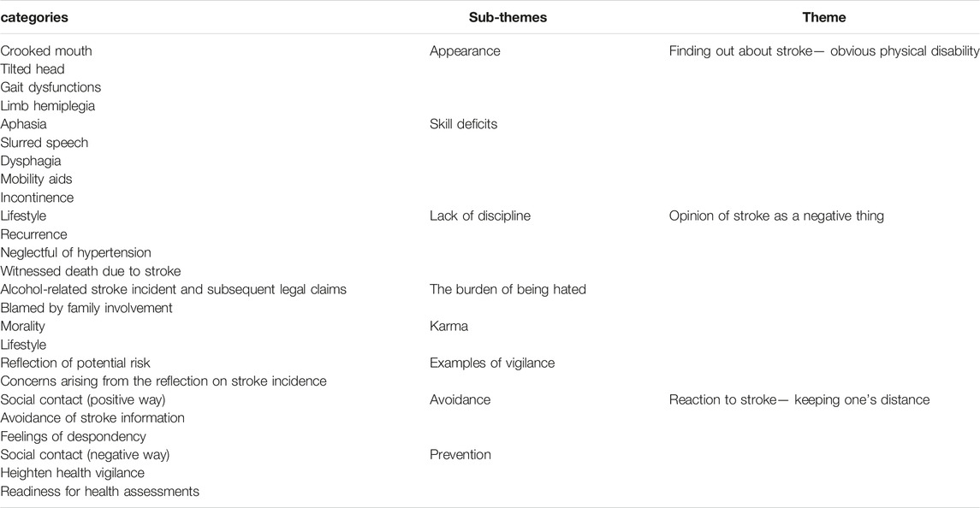Click the 'Karma' sub-theme cell

click(448, 326)
